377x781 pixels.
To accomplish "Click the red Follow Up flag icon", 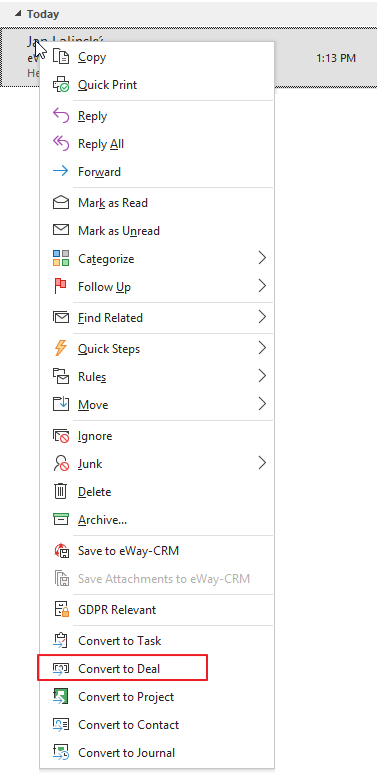I will point(61,286).
